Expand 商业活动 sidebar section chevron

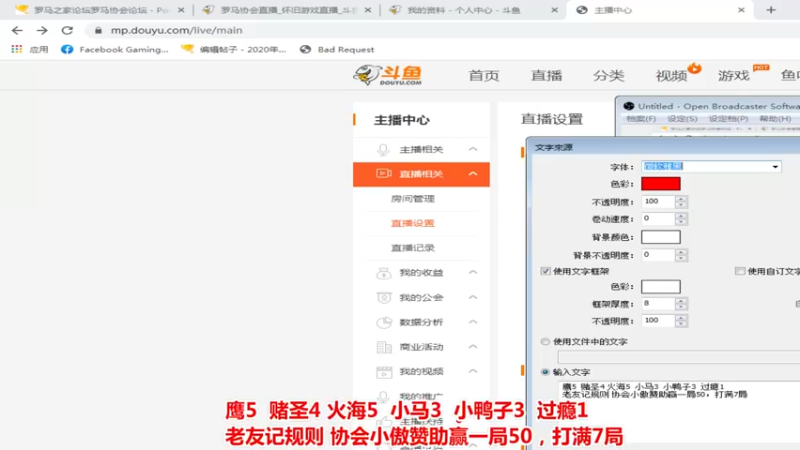click(473, 346)
